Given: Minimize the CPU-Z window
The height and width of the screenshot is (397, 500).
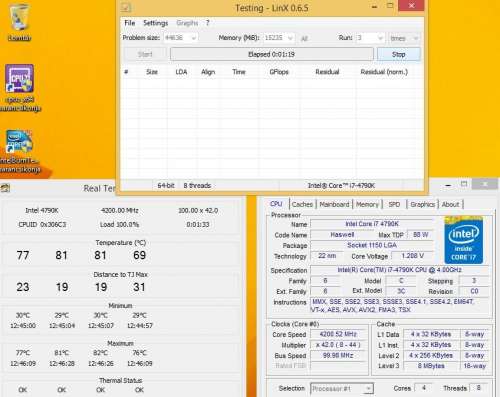Looking at the screenshot, I should pyautogui.click(x=448, y=185).
